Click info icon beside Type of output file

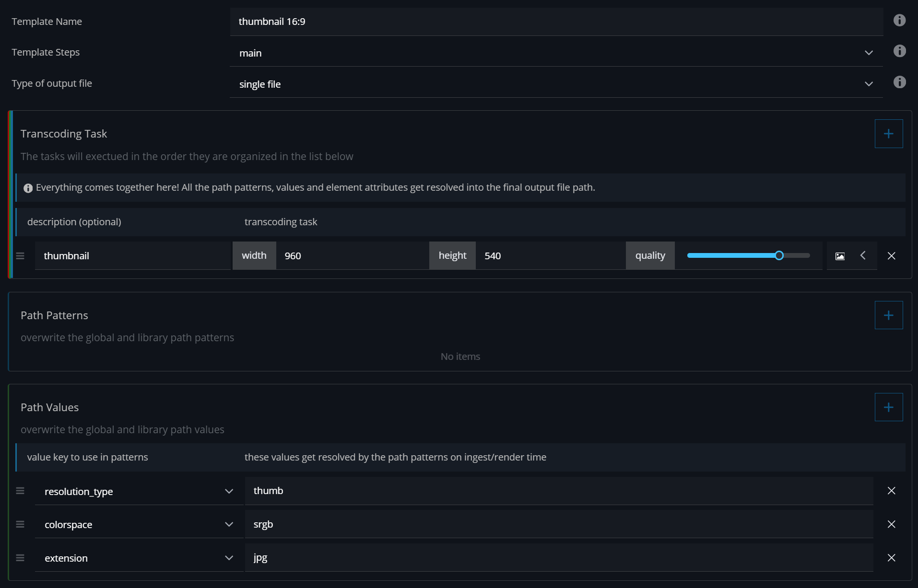899,82
